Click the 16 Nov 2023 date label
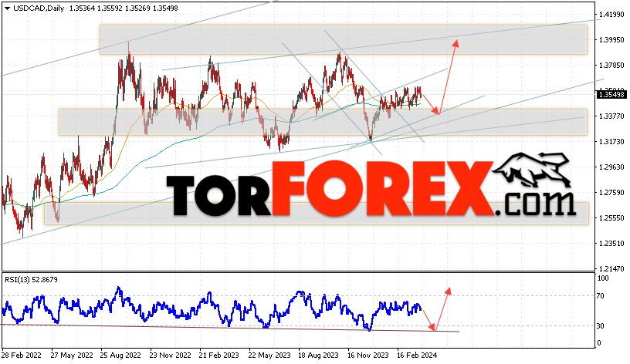The height and width of the screenshot is (364, 630). coord(368,356)
